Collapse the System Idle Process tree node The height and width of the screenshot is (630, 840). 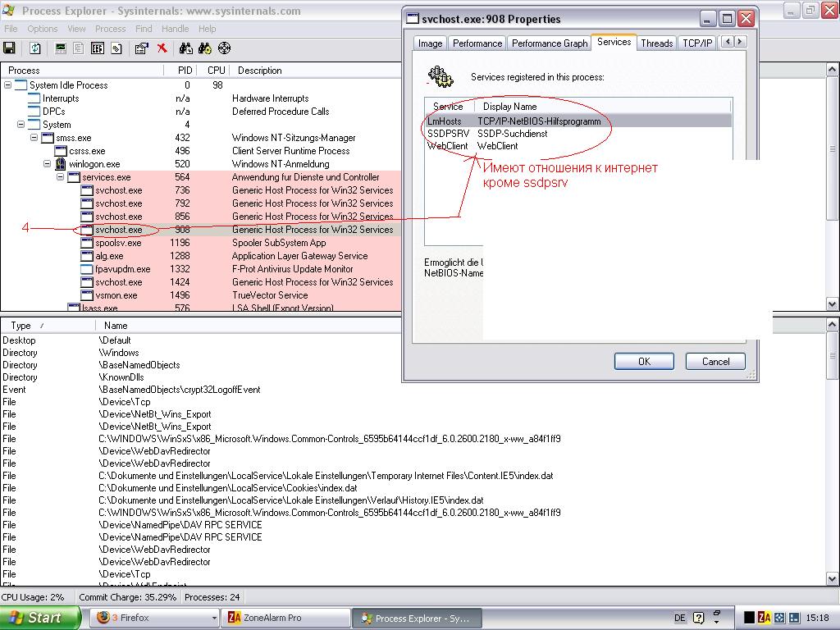tap(7, 85)
